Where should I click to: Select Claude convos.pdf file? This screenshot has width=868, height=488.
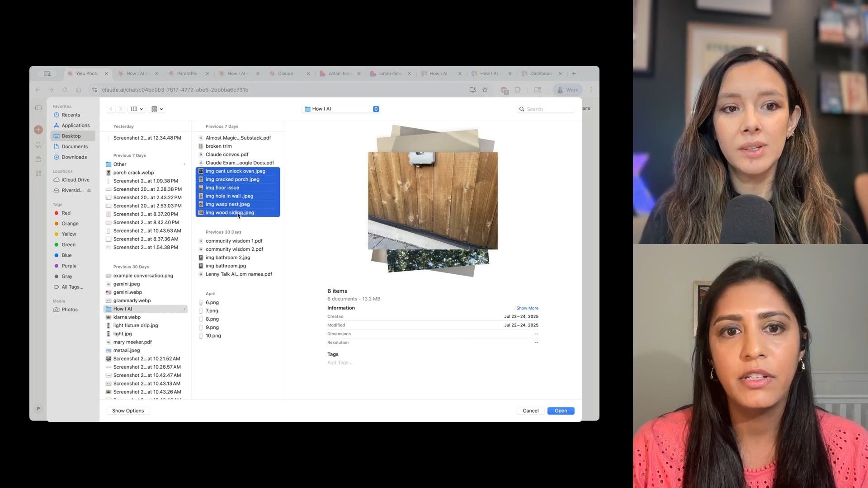click(227, 155)
